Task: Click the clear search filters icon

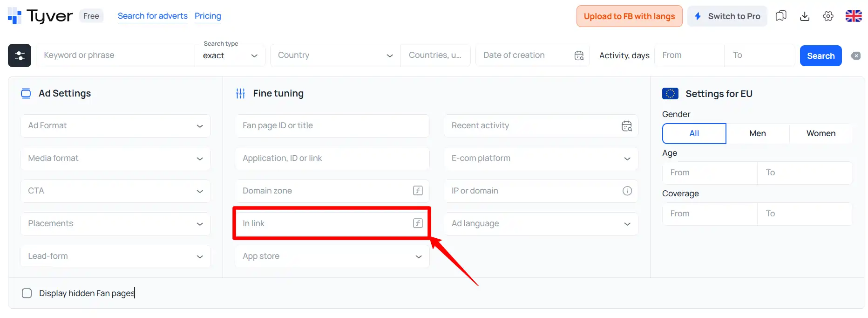Action: 856,56
